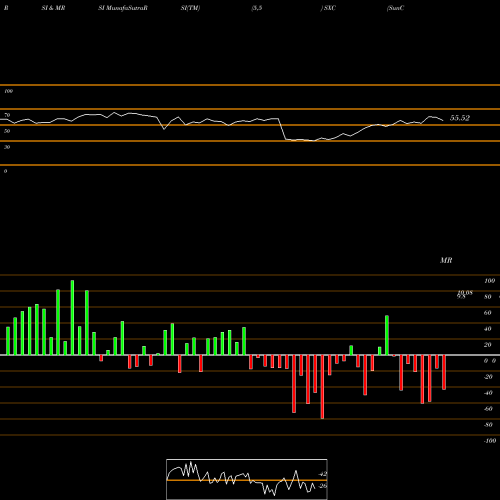Click the tallest green bar in MR histogram
Image resolution: width=500 pixels, height=500 pixels.
[72, 318]
